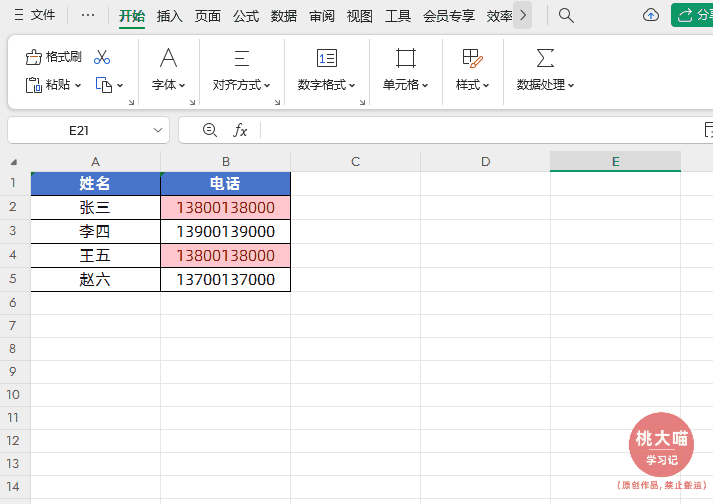Switch to the 视图 tab
713x504 pixels.
360,16
